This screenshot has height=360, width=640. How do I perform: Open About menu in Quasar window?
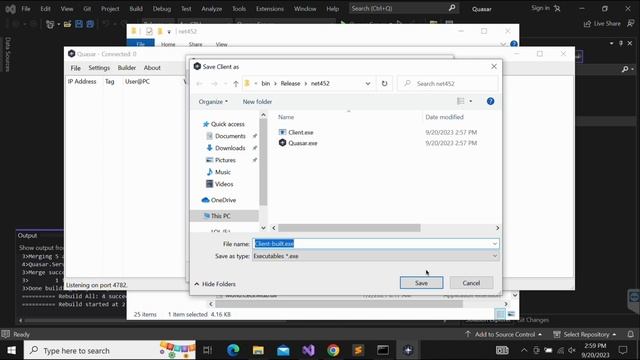point(152,68)
